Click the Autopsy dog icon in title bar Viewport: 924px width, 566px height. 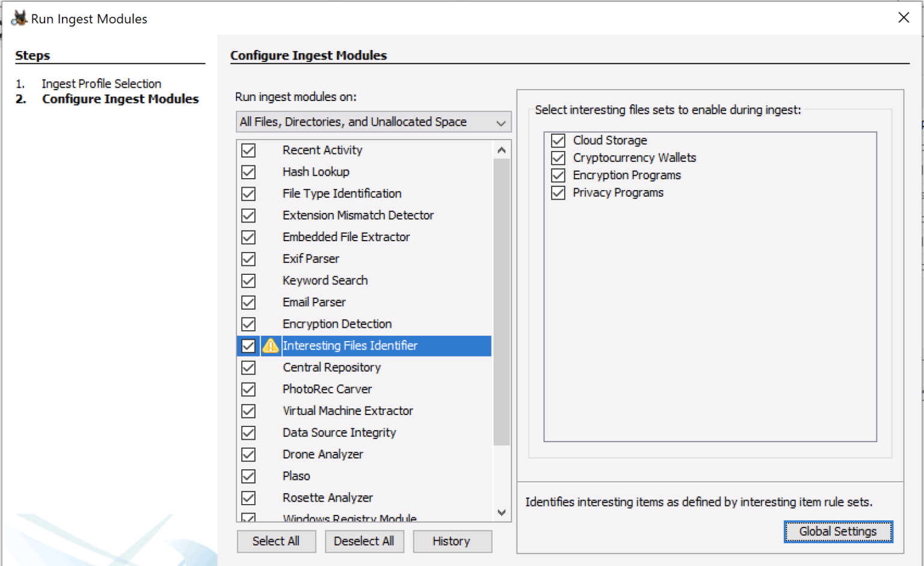(x=19, y=18)
